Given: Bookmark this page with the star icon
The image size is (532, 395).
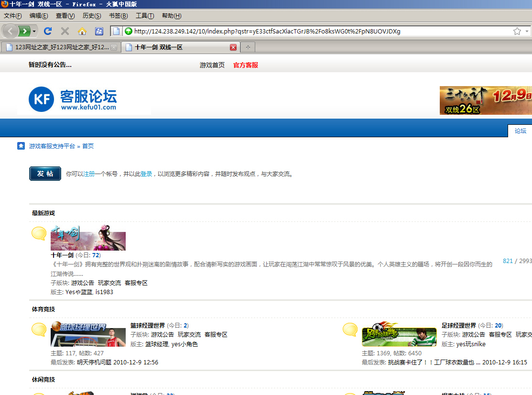Looking at the screenshot, I should 517,31.
